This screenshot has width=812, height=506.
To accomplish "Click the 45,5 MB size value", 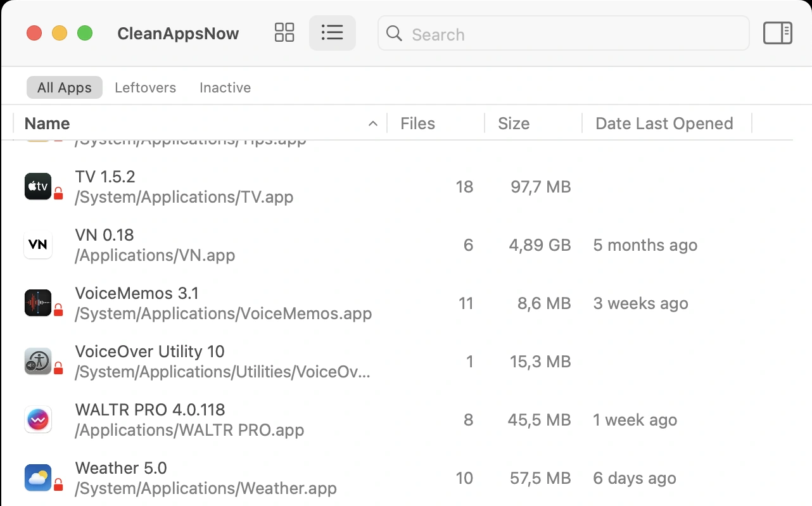I will 540,420.
